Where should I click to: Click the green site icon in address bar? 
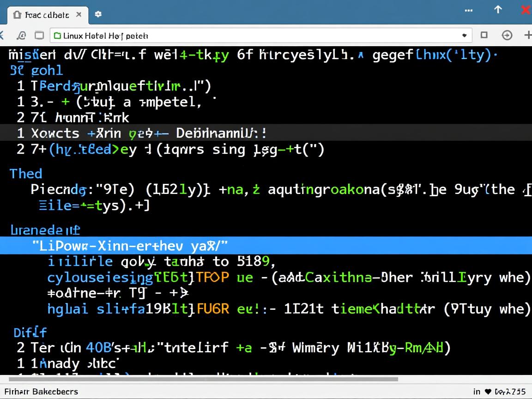point(57,36)
